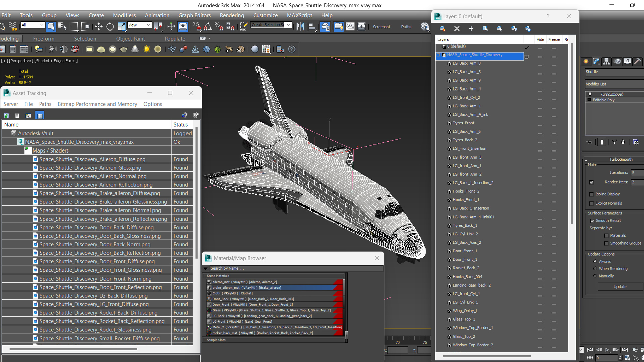The image size is (644, 362).
Task: Open the Utilities hammer panel tab
Action: coord(638,61)
